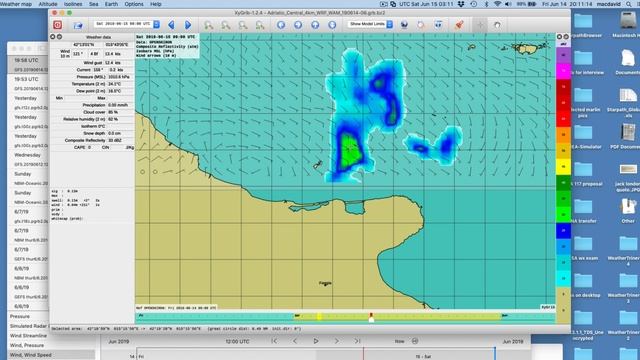
Task: Detach the color scale panel
Action: pos(566,37)
